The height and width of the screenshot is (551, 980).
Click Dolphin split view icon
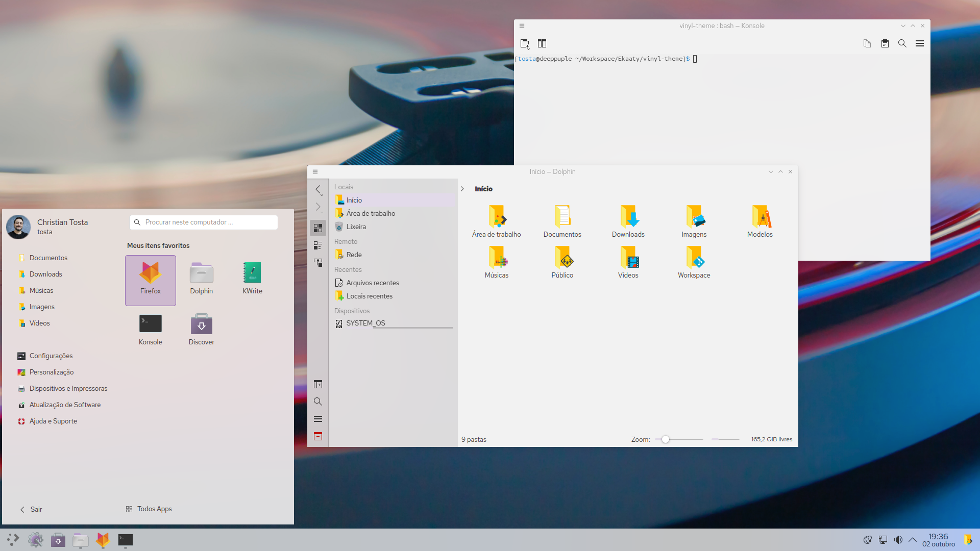318,384
